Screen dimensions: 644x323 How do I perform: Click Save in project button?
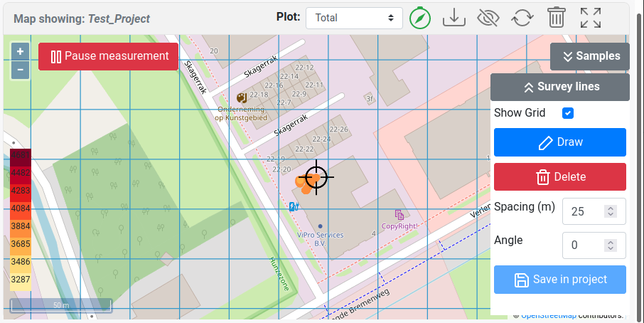pyautogui.click(x=559, y=280)
